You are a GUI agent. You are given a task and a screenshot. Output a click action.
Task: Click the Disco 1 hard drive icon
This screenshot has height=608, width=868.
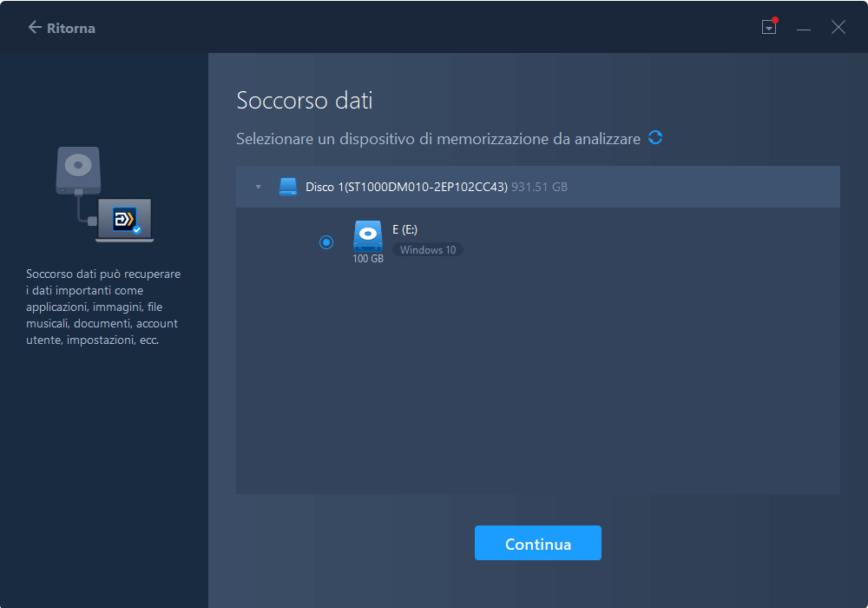coord(287,186)
